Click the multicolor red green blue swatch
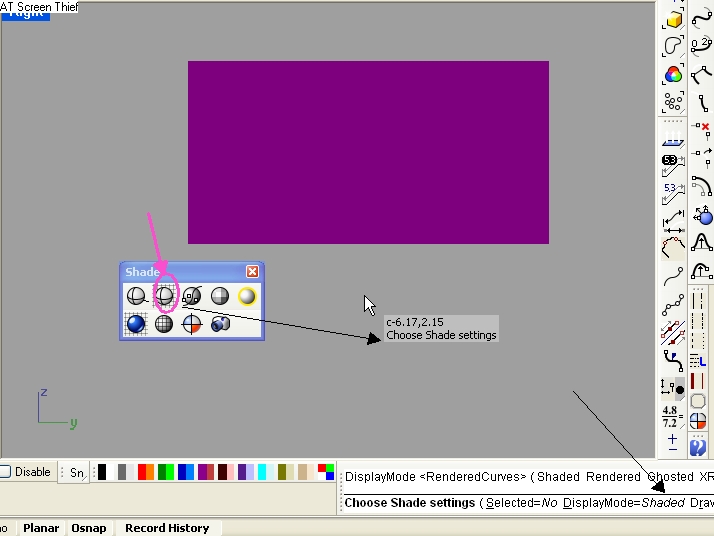Screen dimensions: 714x536 click(326, 472)
